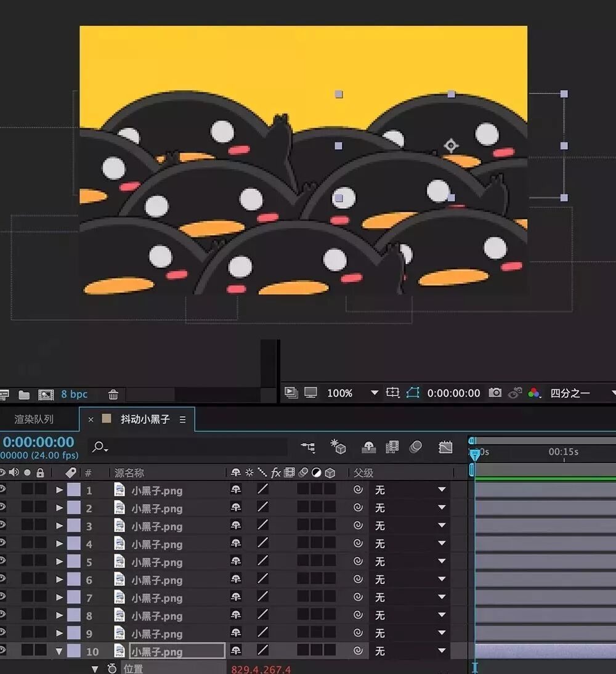Open the show channel RGB color icon

coord(534,393)
